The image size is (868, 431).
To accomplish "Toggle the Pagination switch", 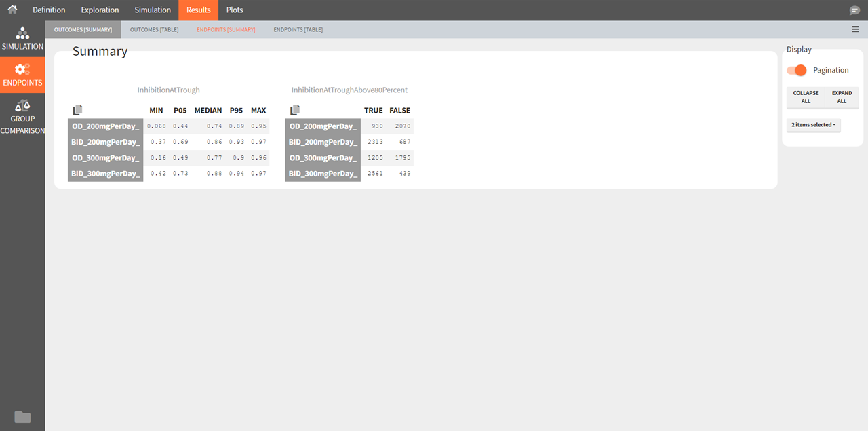I will pyautogui.click(x=797, y=70).
